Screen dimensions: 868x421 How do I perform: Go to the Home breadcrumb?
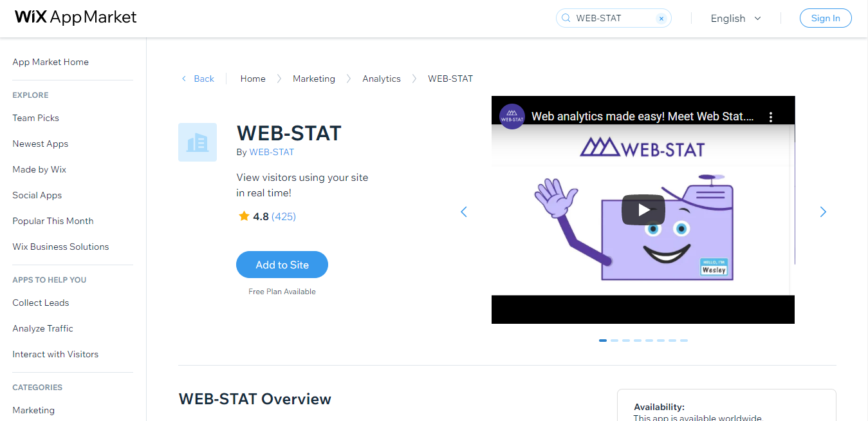(x=253, y=79)
